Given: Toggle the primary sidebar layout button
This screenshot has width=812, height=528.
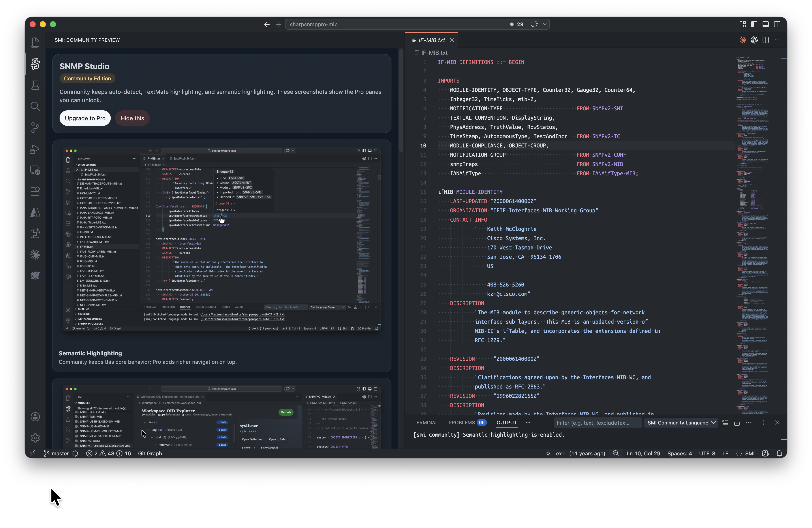Looking at the screenshot, I should coord(754,24).
